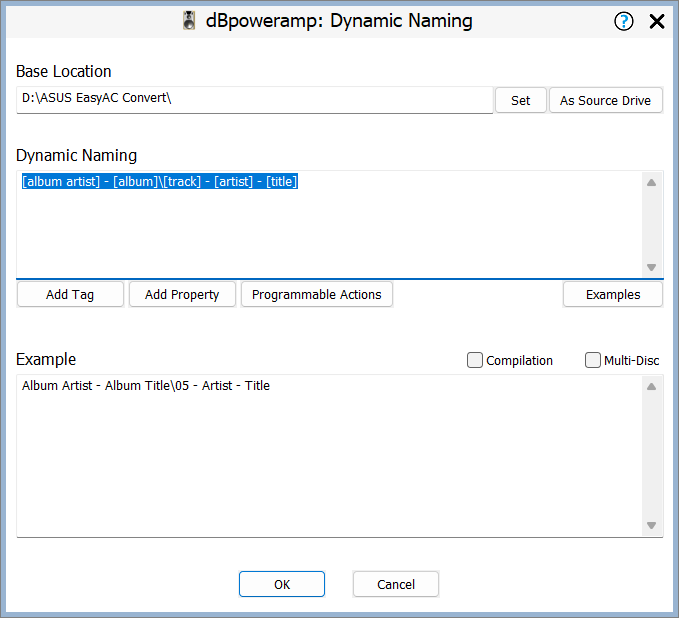Viewport: 679px width, 618px height.
Task: Click the Example box scroll up arrow
Action: [651, 387]
